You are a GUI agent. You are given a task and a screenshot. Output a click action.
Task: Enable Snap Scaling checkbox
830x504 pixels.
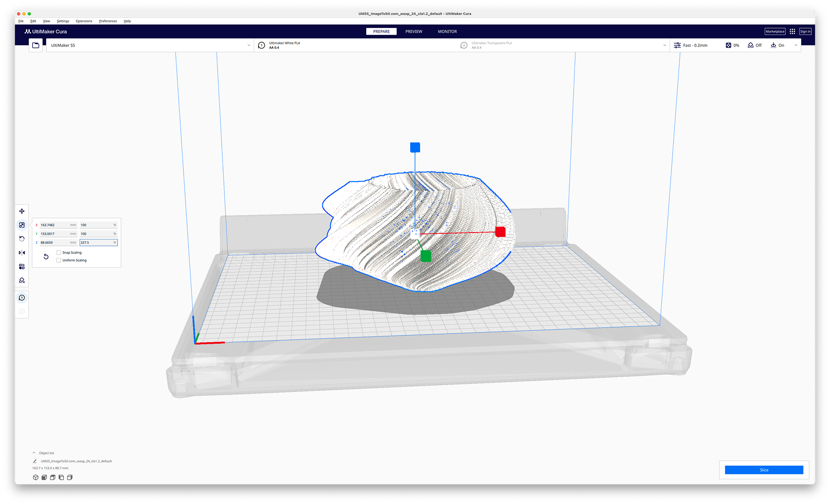pyautogui.click(x=59, y=252)
